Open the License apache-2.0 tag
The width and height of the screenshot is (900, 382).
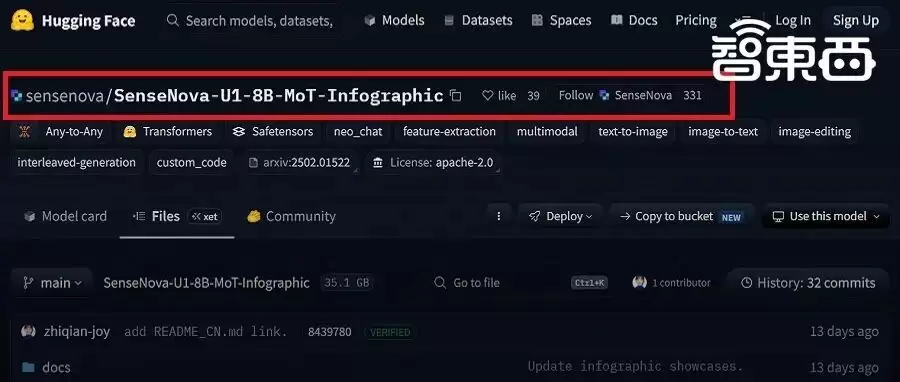click(433, 162)
